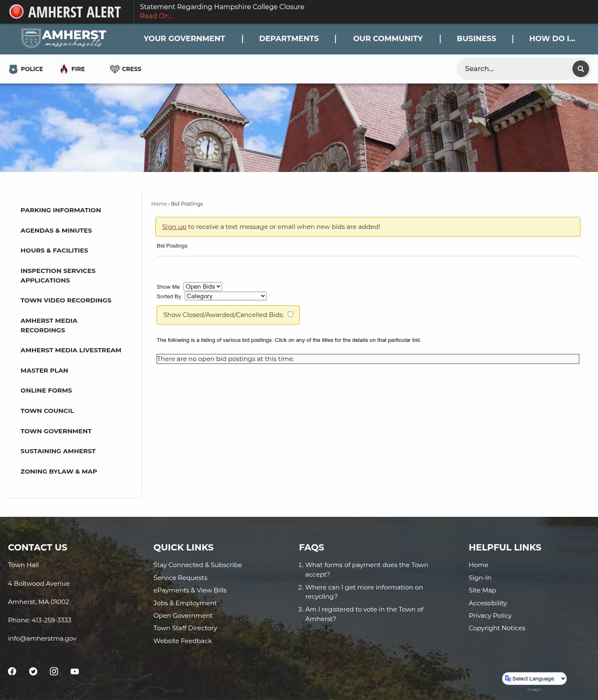Open Town Video Recordings sidebar item
The height and width of the screenshot is (700, 598).
point(66,300)
